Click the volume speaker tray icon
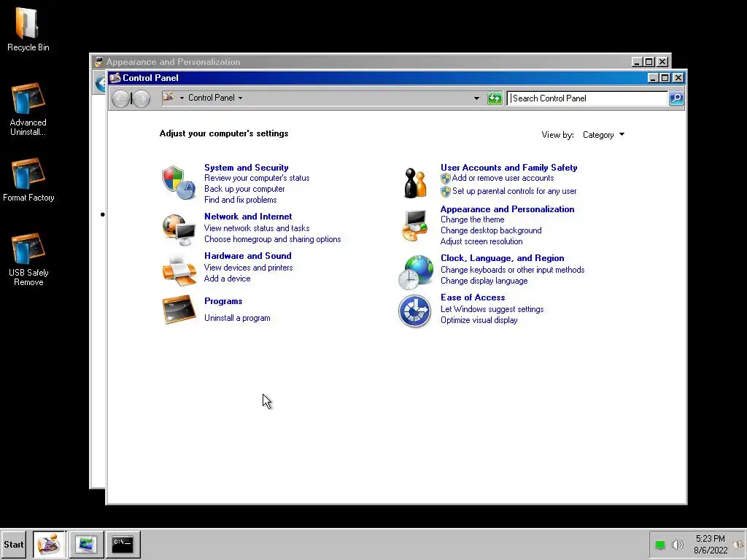This screenshot has height=560, width=747. pos(677,544)
